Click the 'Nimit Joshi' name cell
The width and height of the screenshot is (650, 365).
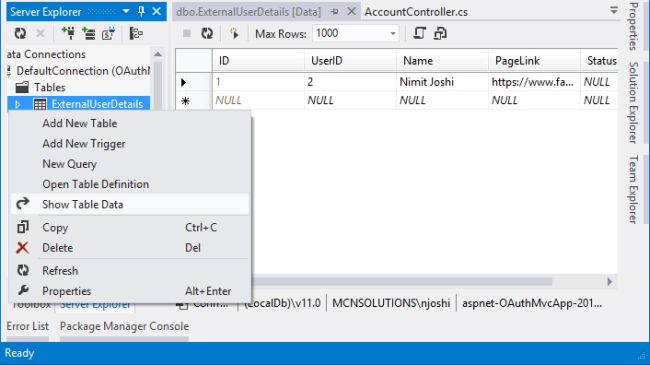(442, 82)
